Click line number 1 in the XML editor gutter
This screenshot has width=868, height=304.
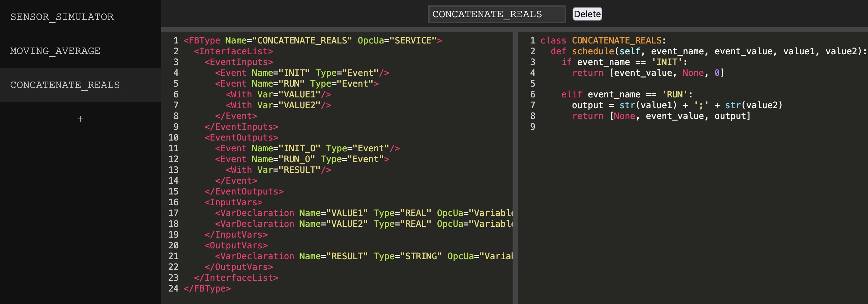pos(176,40)
